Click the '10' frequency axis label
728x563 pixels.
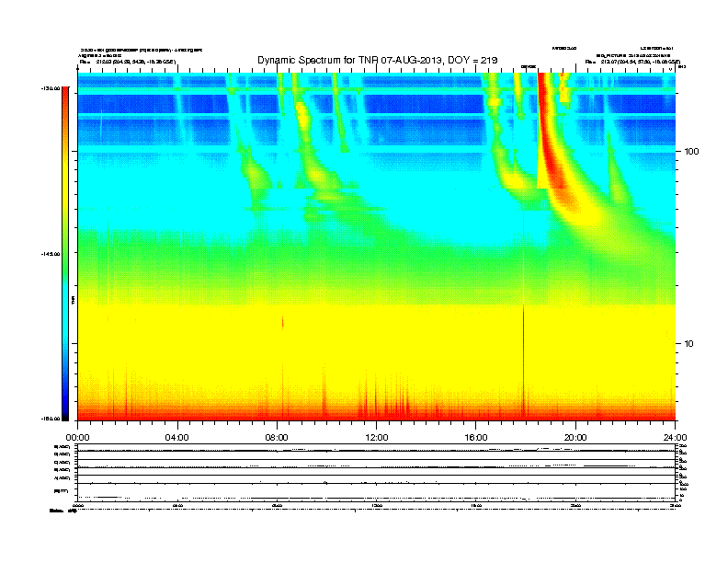689,344
